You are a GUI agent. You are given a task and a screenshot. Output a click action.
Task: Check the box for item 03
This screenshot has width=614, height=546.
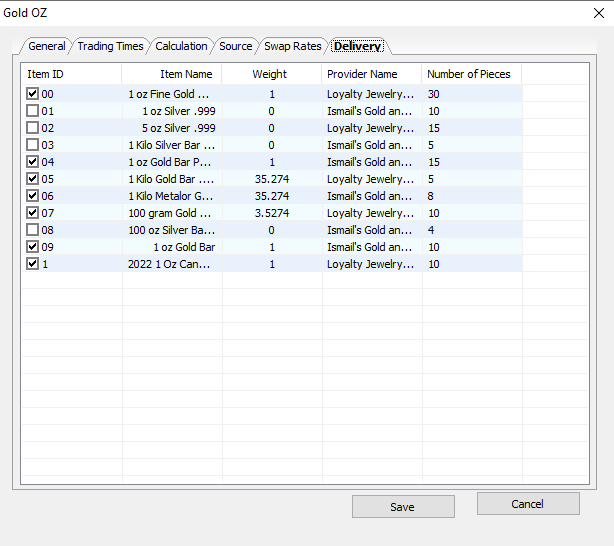coord(33,145)
